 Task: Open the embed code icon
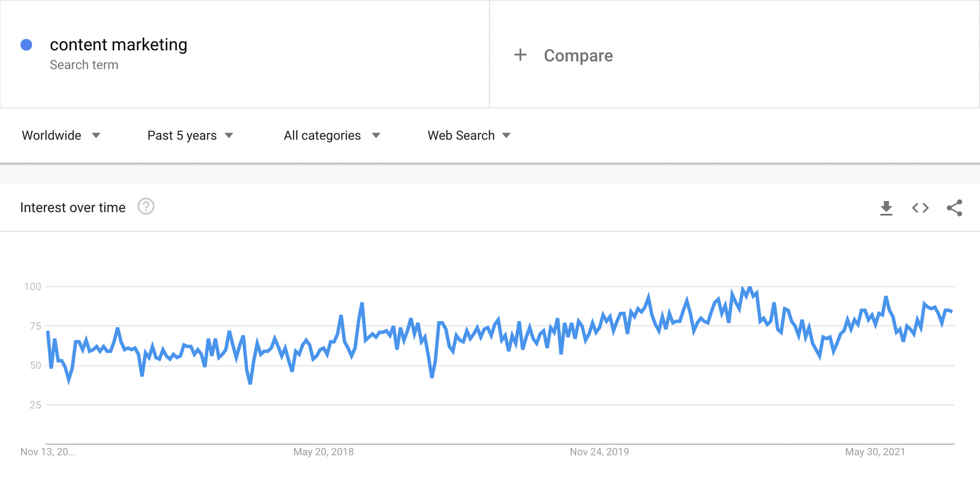(x=920, y=208)
